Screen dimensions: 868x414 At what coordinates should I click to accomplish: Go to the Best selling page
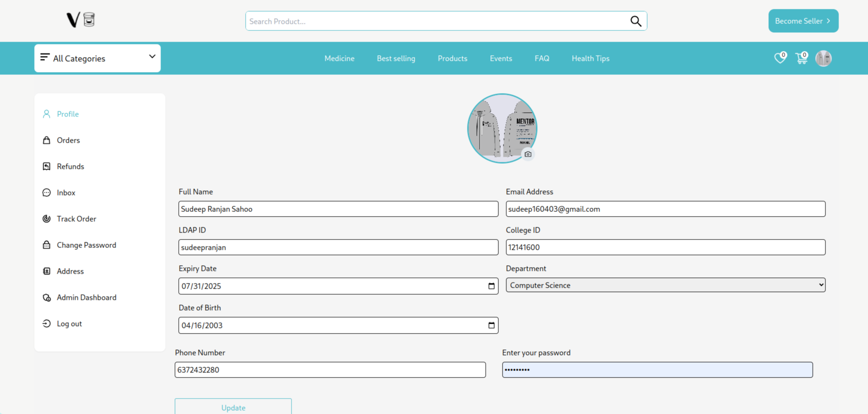click(396, 58)
